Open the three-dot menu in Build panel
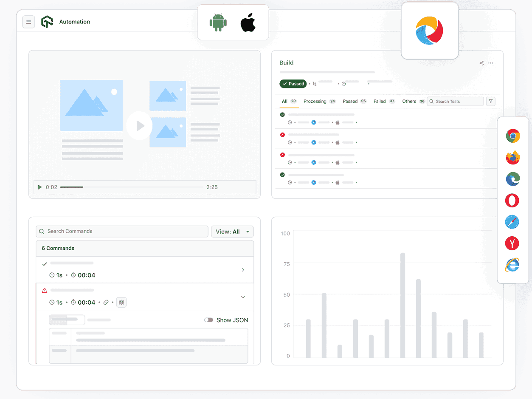The width and height of the screenshot is (532, 399). (491, 63)
